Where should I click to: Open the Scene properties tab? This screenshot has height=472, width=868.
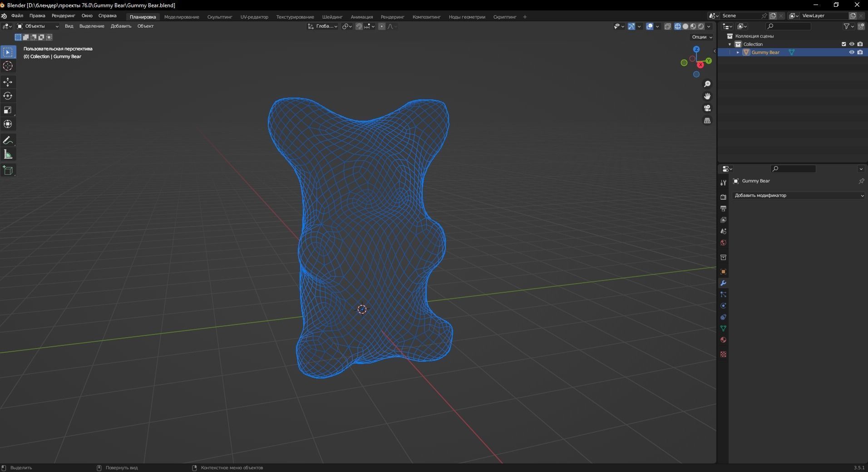pyautogui.click(x=723, y=231)
